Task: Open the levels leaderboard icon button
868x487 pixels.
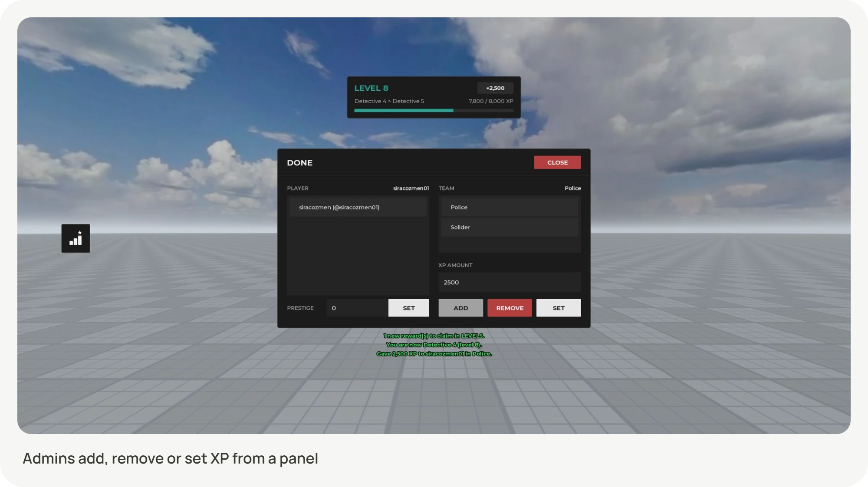Action: pyautogui.click(x=76, y=238)
